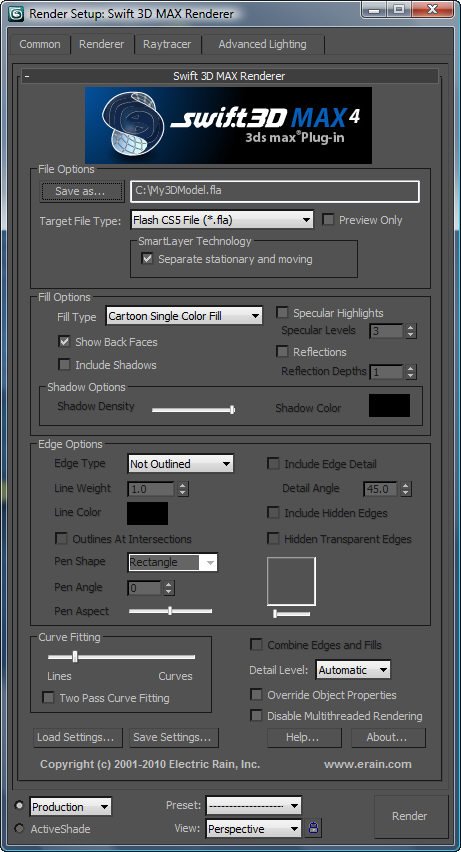Click the Save Settings... button
Viewport: 461px width, 852px height.
174,737
